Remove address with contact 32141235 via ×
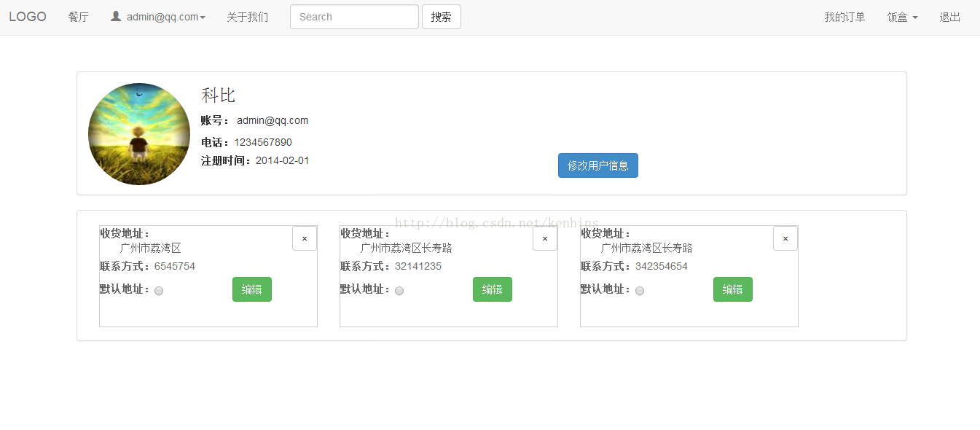Viewport: 980px width, 430px height. [x=545, y=238]
